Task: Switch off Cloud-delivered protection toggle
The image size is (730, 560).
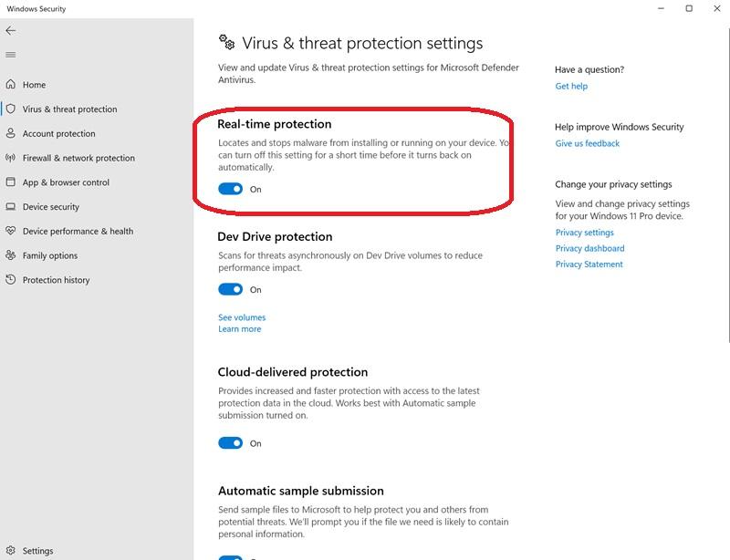Action: 230,443
